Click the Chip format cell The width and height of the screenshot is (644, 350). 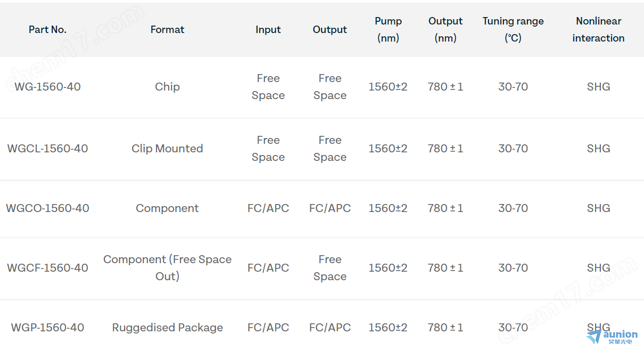[167, 87]
